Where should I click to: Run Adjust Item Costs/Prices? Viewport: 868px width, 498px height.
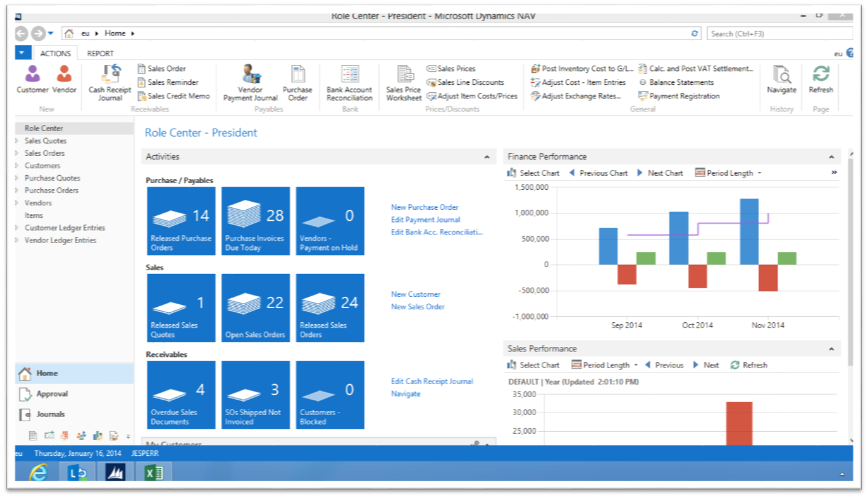pos(472,96)
